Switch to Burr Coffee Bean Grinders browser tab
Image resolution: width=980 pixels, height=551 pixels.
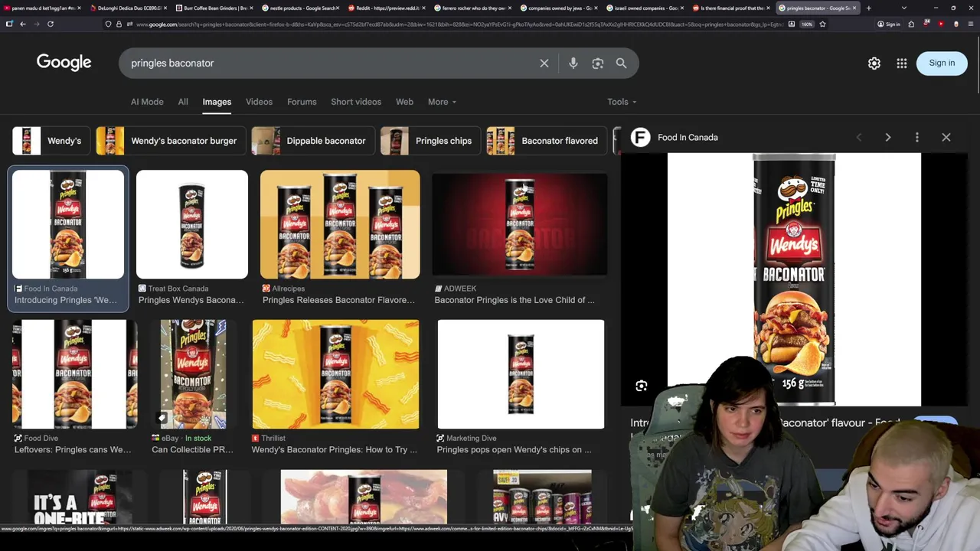pos(215,8)
